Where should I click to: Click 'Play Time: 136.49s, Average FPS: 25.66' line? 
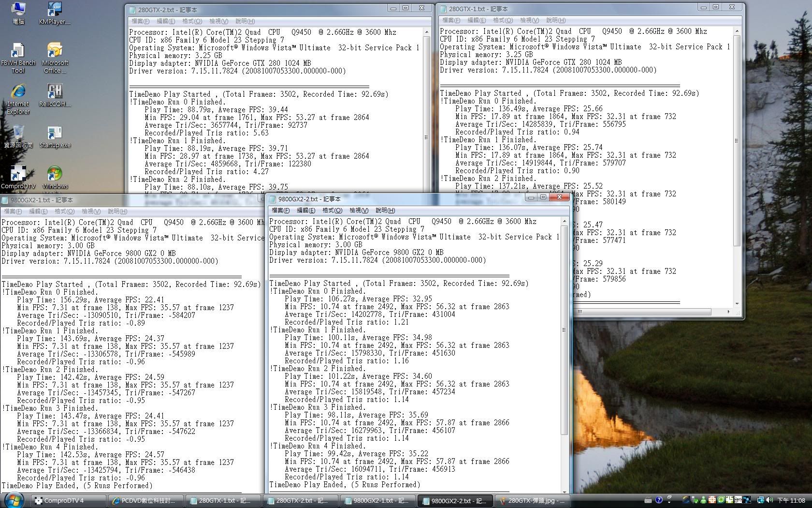pyautogui.click(x=529, y=109)
